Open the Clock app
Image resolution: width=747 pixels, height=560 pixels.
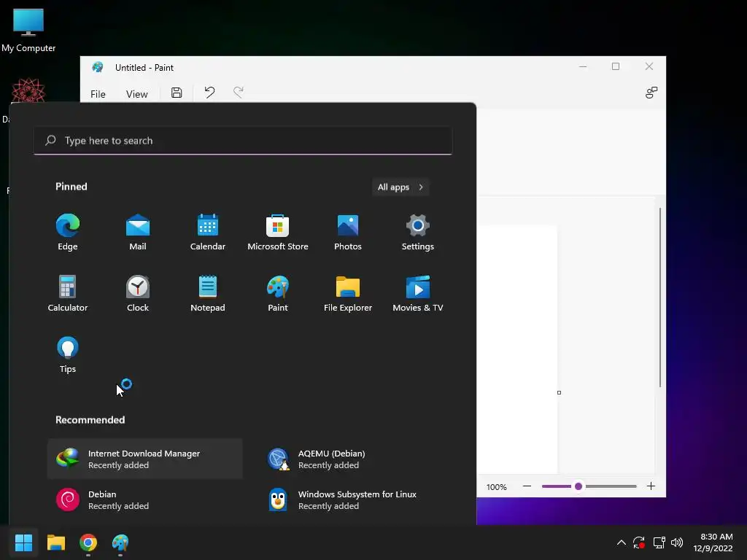click(x=138, y=294)
